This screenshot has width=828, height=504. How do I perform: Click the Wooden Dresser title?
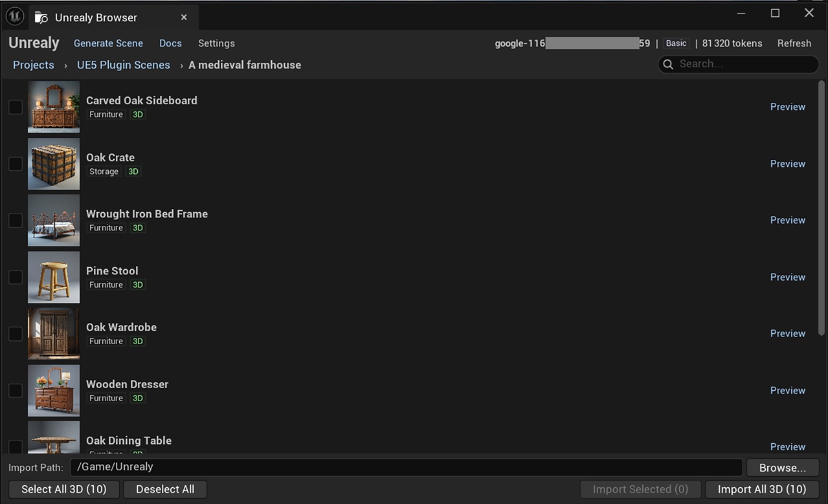pyautogui.click(x=128, y=384)
